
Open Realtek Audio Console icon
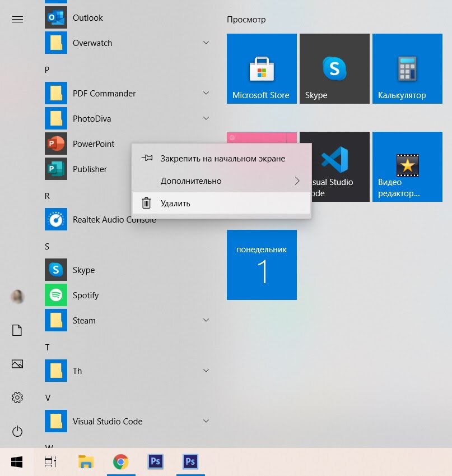pyautogui.click(x=56, y=219)
